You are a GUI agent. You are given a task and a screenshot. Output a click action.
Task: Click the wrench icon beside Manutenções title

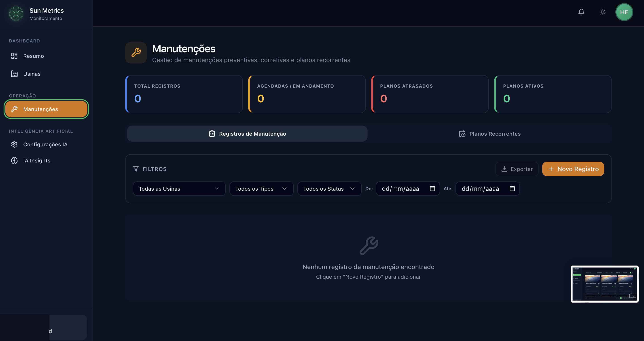pos(136,53)
